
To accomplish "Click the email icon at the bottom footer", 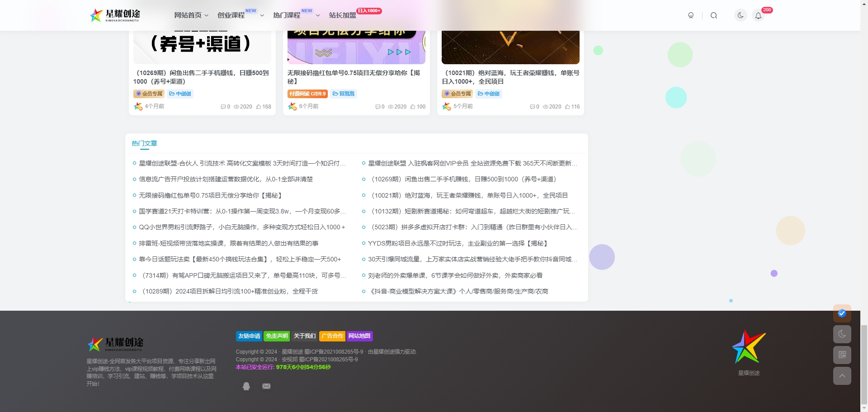I will [x=266, y=386].
